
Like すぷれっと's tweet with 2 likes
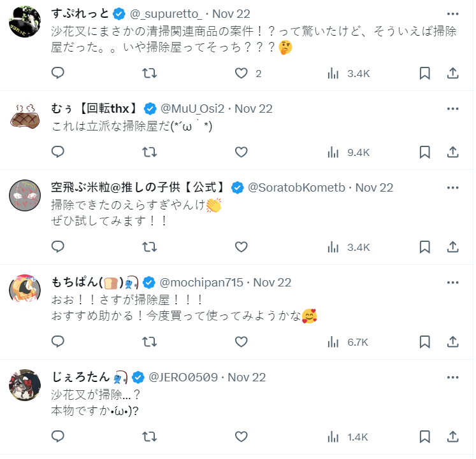click(x=241, y=73)
